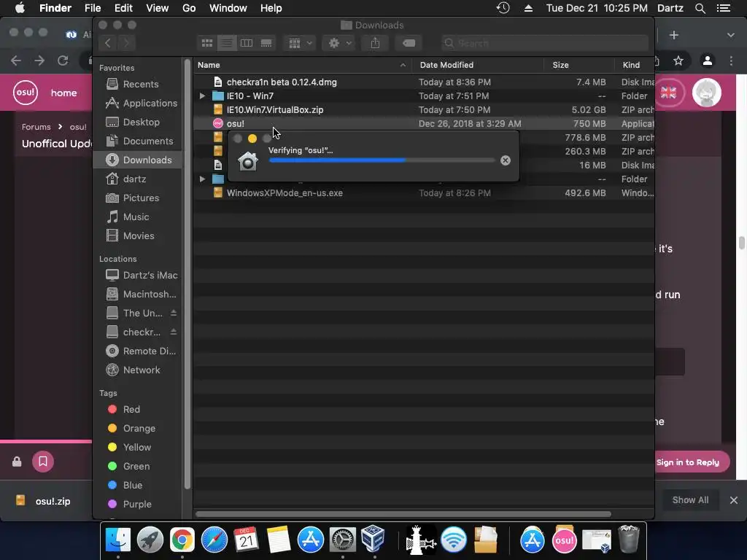Open the View menu
Screen dimensions: 747x560
pyautogui.click(x=158, y=8)
